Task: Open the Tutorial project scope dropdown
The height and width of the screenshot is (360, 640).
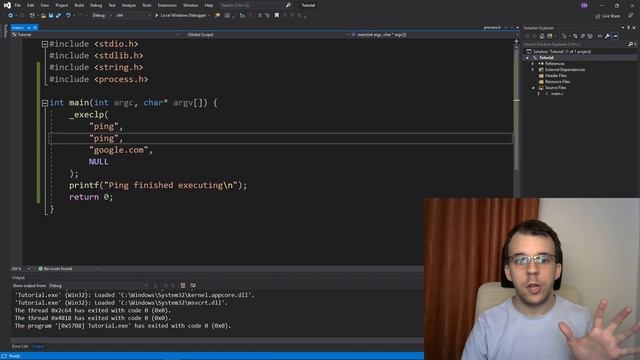Action: 96,35
